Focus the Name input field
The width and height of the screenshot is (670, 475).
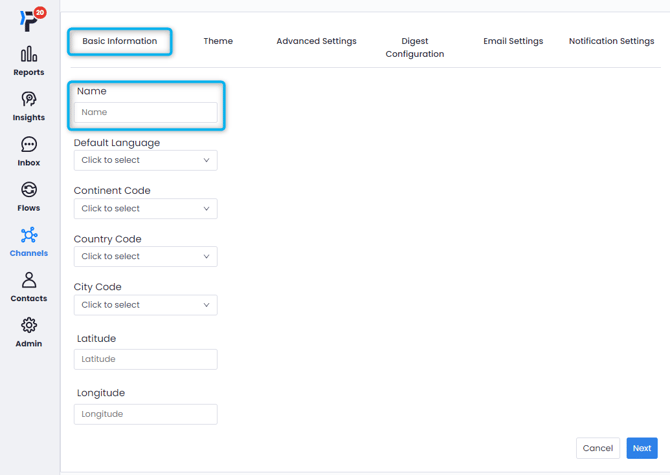(x=145, y=113)
